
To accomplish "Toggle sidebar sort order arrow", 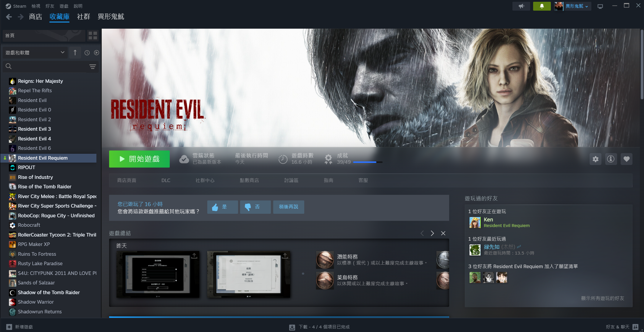I will coord(75,53).
